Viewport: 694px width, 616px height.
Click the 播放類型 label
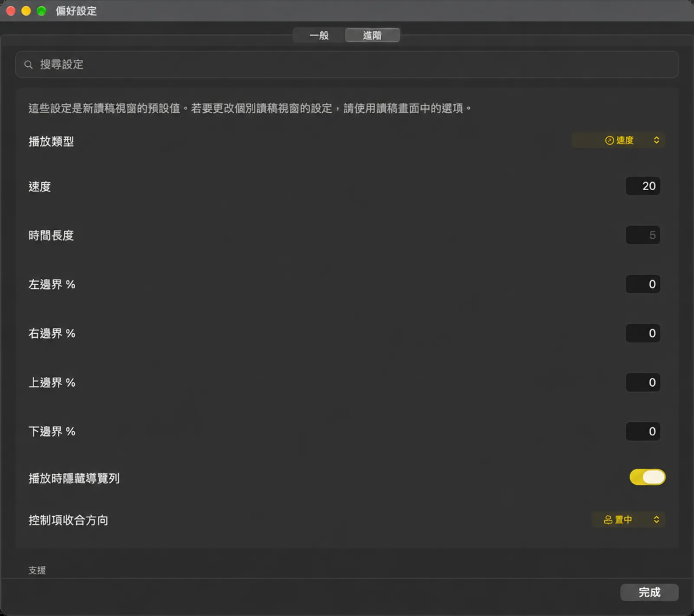coord(51,141)
